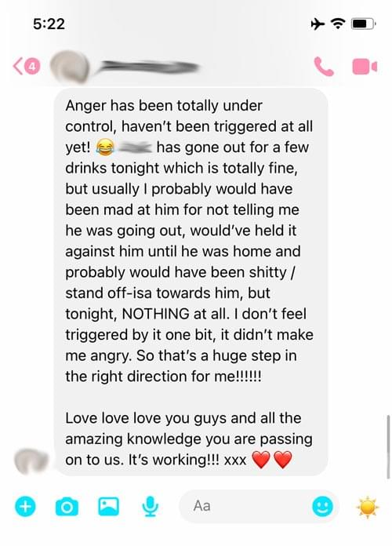This screenshot has height=546, width=392.
Task: Tap the battery indicator in status bar
Action: 363,24
